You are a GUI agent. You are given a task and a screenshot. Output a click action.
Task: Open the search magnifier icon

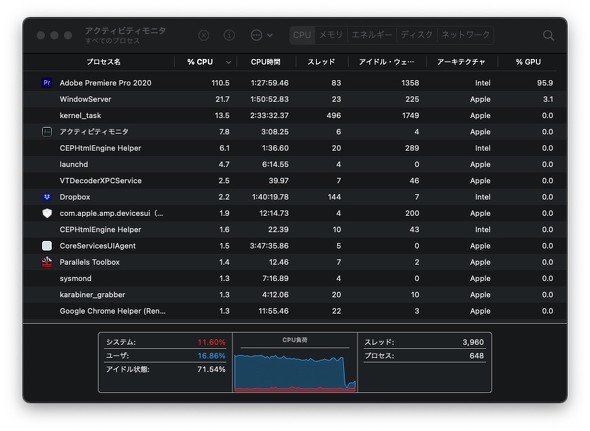548,35
